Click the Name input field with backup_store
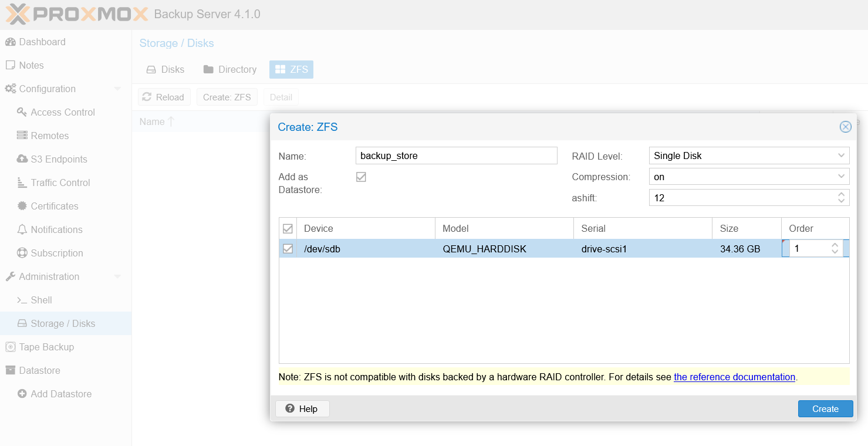Screen dimensions: 868x446 (456, 156)
